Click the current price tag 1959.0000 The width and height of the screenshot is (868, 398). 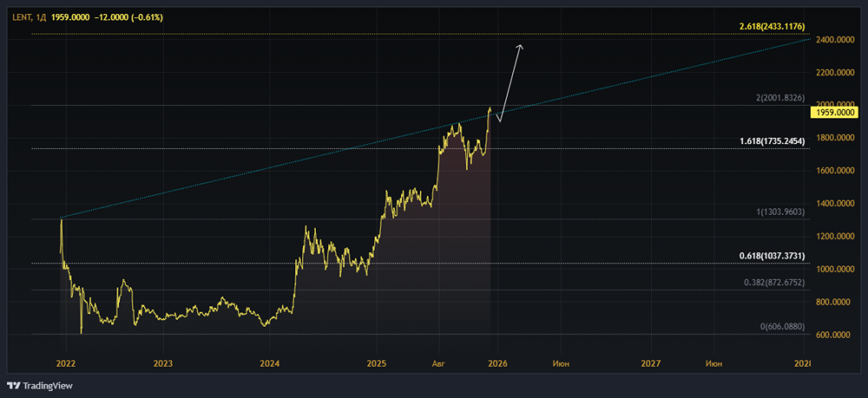coord(833,114)
